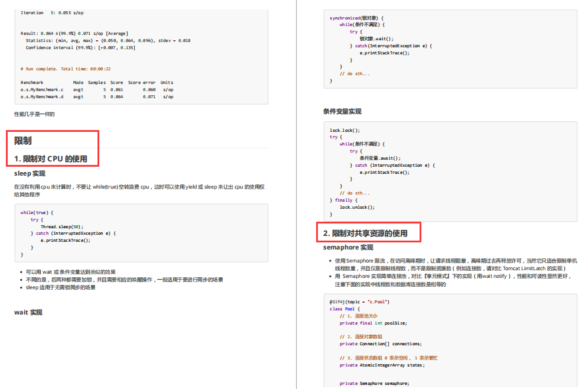Click the bullet starting "使用 Semaphore 限流"
588x389 pixels.
456,264
